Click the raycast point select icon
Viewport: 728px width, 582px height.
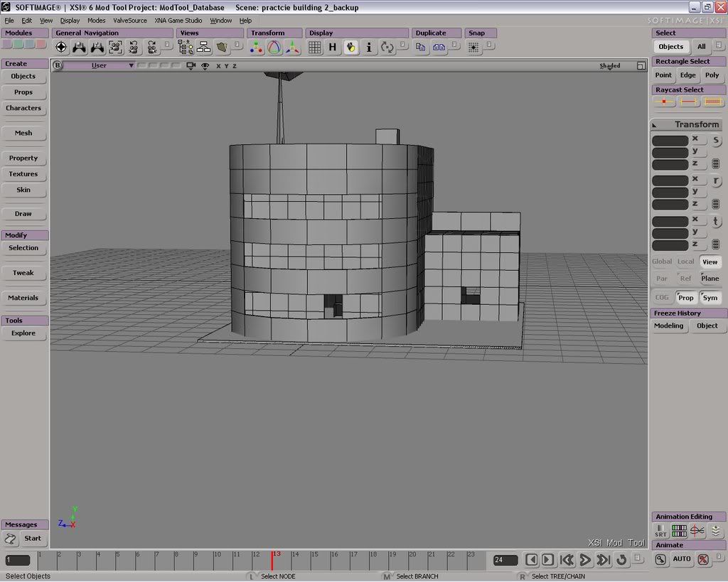click(664, 102)
